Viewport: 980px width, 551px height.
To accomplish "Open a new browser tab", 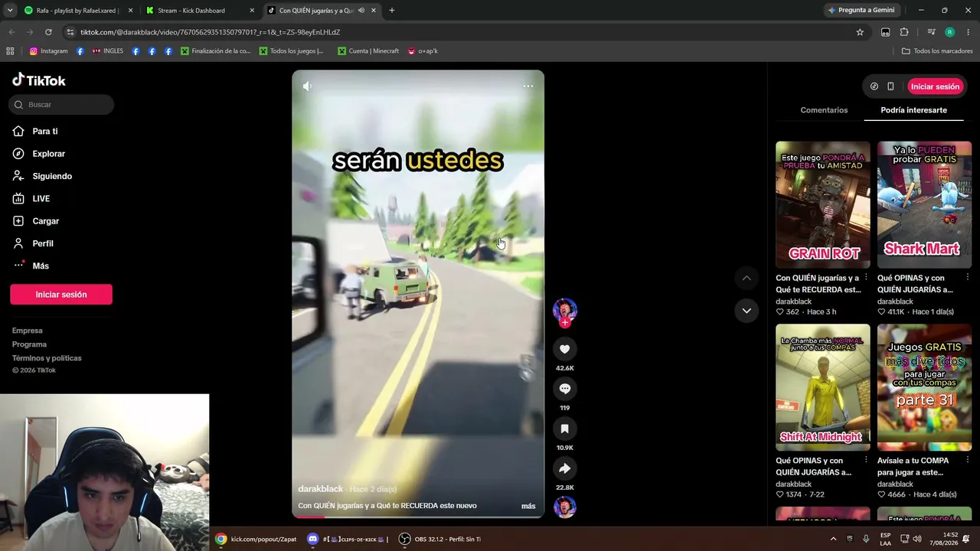I will 392,11.
